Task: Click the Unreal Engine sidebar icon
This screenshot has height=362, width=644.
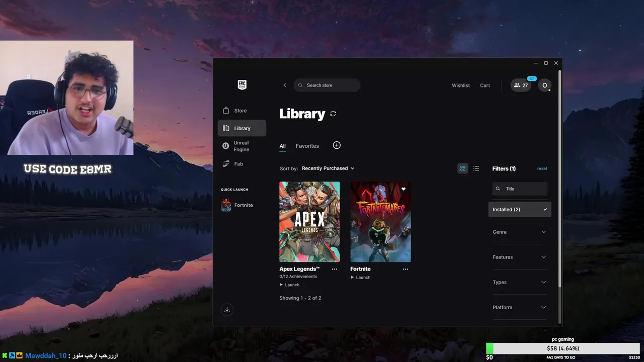Action: tap(226, 146)
